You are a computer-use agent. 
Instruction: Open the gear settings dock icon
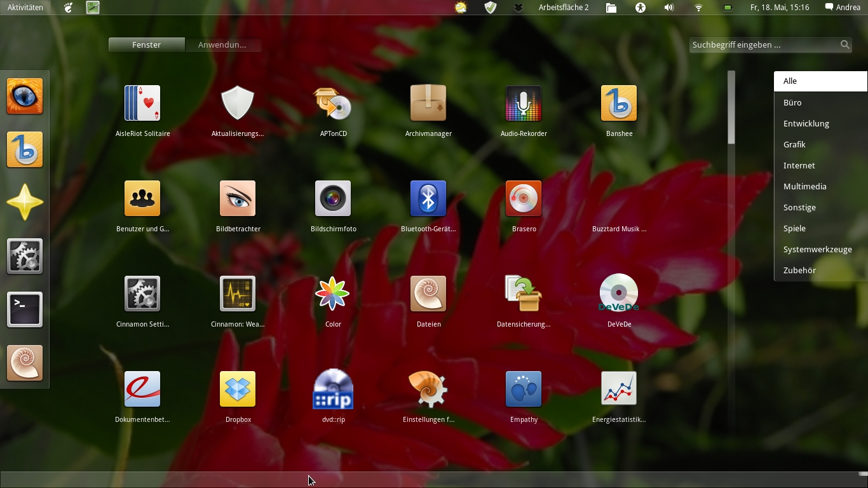[25, 256]
